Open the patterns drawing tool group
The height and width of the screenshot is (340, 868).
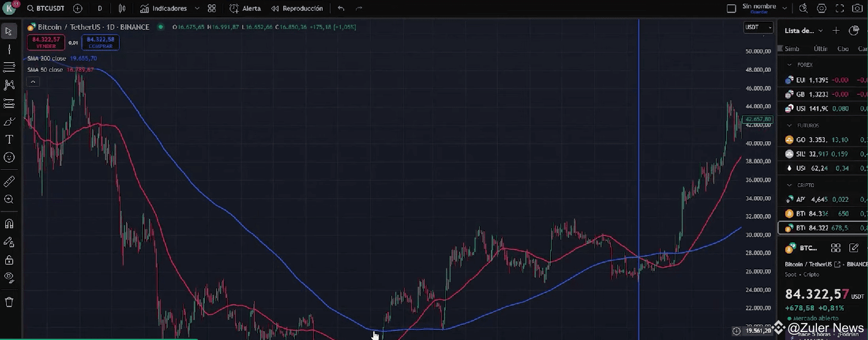(x=9, y=85)
